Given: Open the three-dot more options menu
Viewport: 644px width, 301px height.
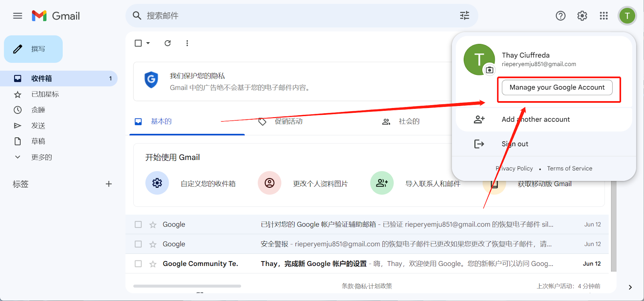Looking at the screenshot, I should tap(187, 43).
